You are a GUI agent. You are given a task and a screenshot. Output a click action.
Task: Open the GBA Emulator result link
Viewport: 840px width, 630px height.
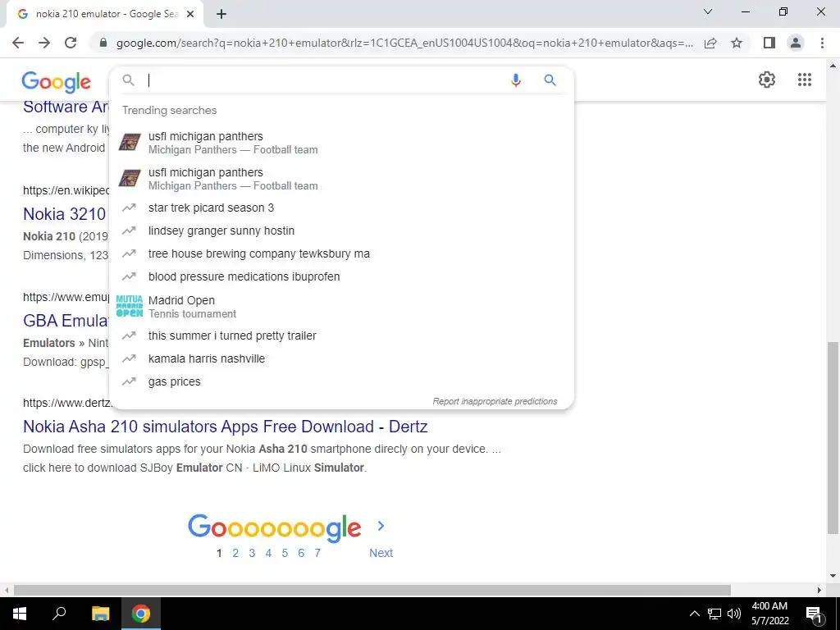(66, 321)
